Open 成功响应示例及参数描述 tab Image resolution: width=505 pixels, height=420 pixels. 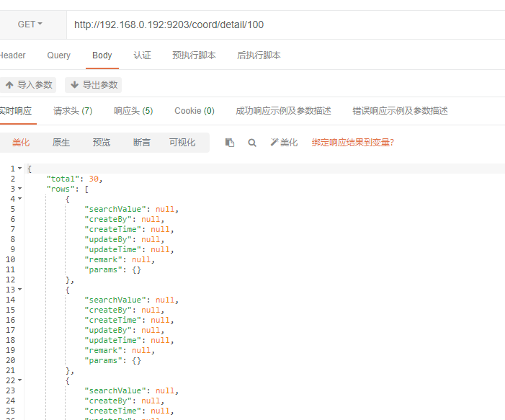[x=283, y=111]
